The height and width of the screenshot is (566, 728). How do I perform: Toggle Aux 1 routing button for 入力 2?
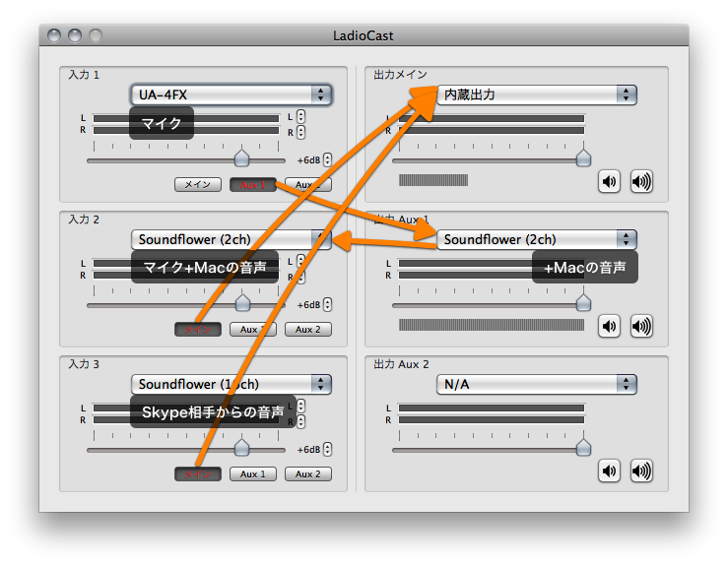pos(253,330)
